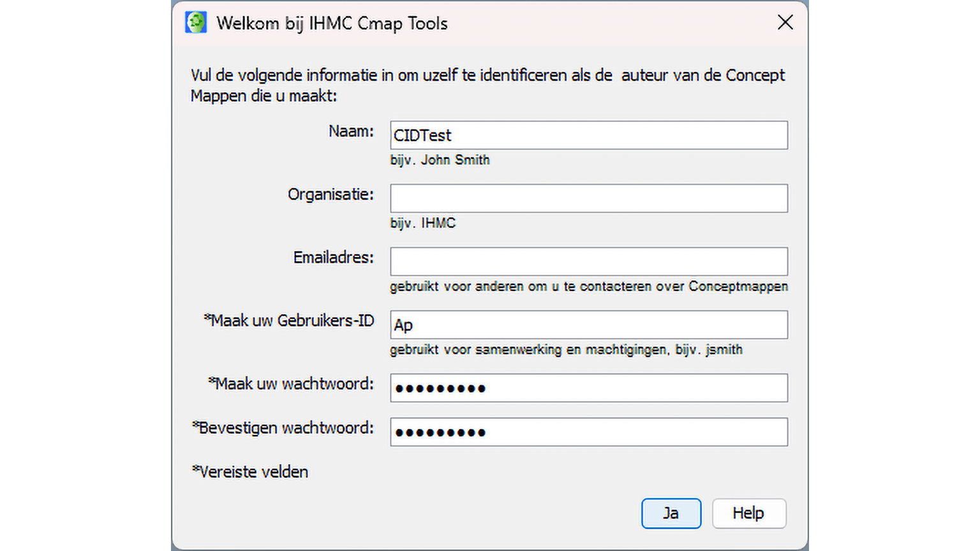Open Help from the dialog button
This screenshot has height=551, width=980.
(x=748, y=513)
